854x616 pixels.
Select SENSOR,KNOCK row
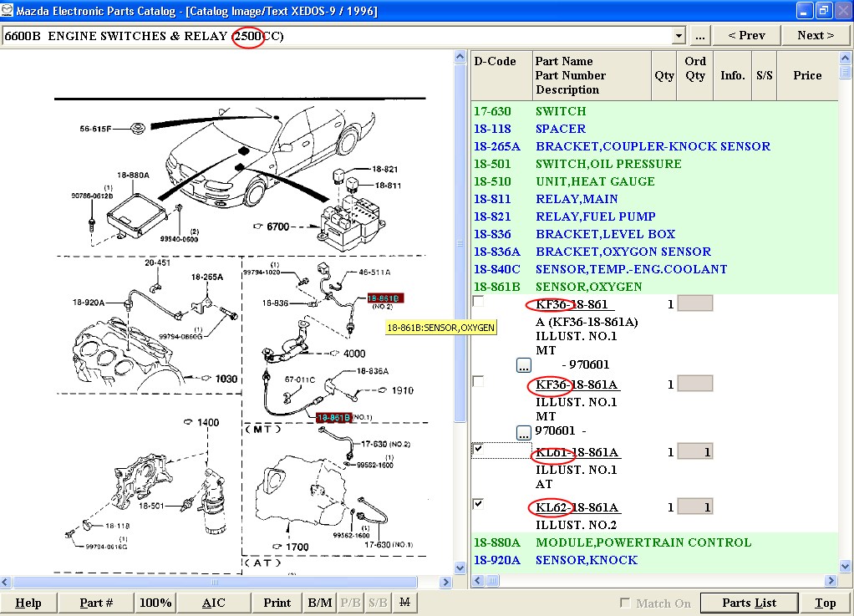(x=654, y=560)
